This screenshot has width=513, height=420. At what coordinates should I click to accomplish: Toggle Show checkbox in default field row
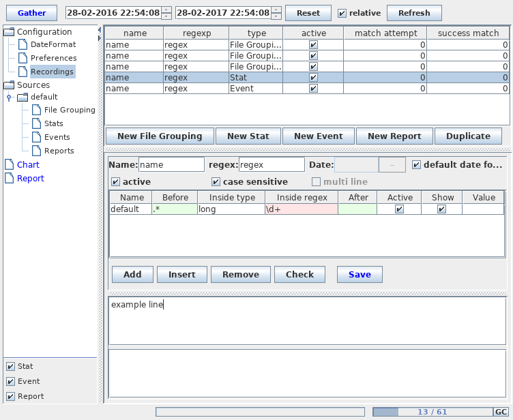pyautogui.click(x=441, y=209)
